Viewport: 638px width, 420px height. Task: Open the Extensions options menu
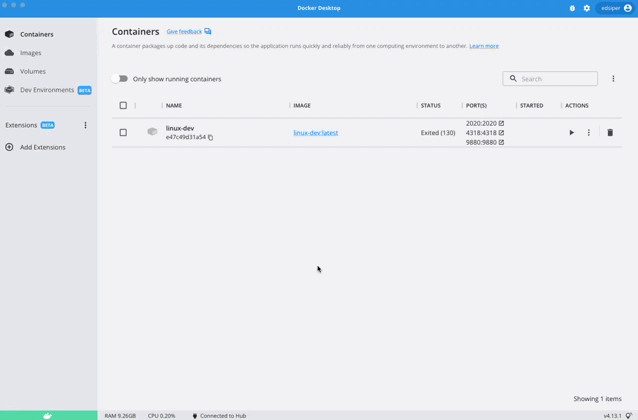85,126
